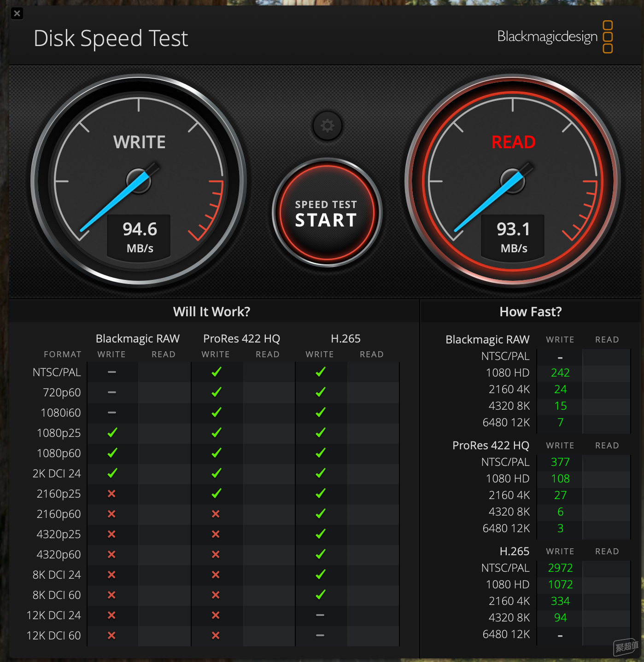Click NTSC/PAL Blackmagic RAW write dash
Viewport: 644px width, 662px height.
point(111,372)
